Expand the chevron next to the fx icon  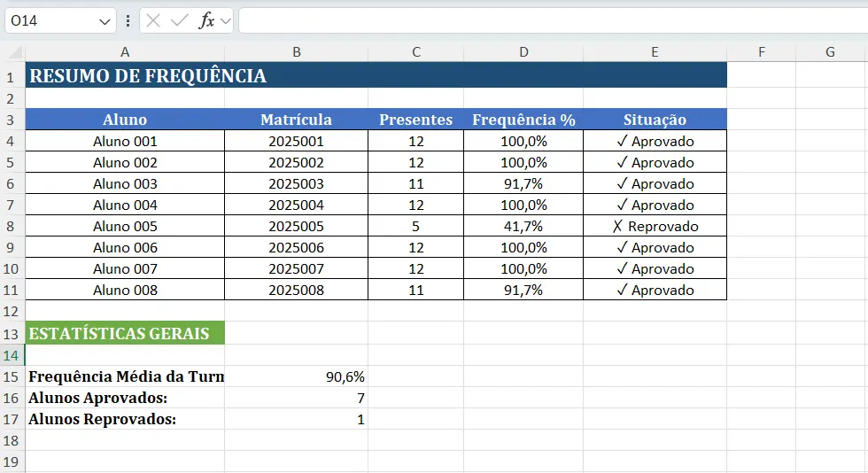pos(225,20)
